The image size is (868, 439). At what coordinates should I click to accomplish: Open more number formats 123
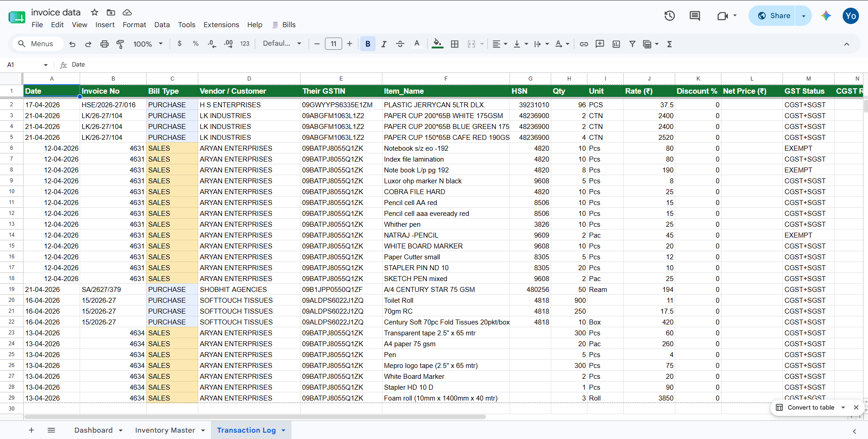pos(245,44)
